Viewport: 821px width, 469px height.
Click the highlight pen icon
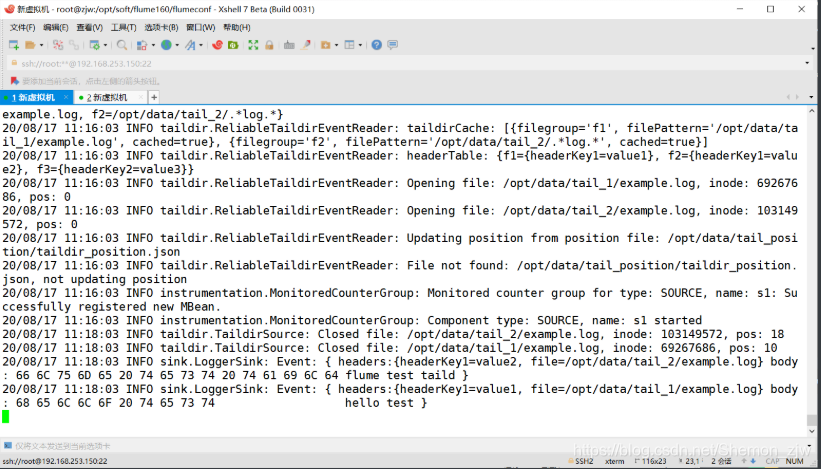tap(306, 46)
